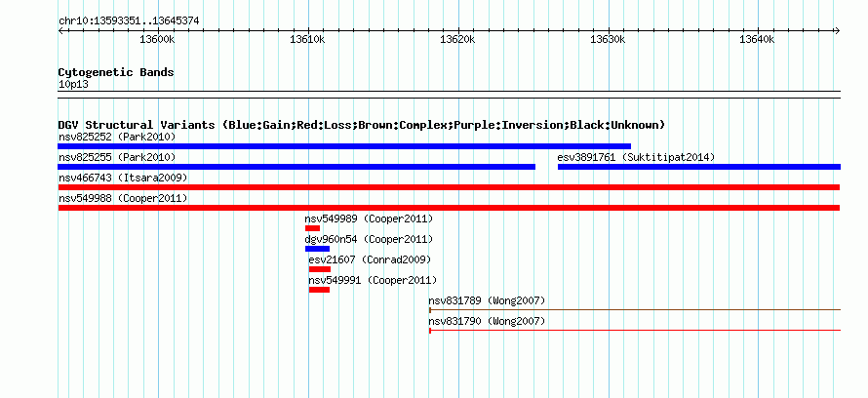Click the right arrowhead of the ruler
Screen dimensions: 868x398
(837, 30)
